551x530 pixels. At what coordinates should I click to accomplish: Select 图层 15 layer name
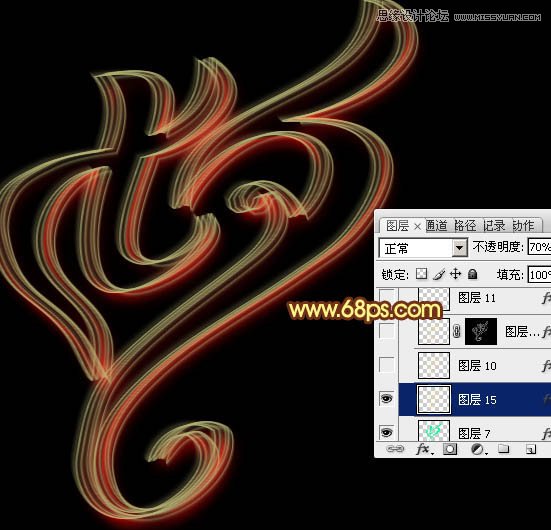pos(477,400)
